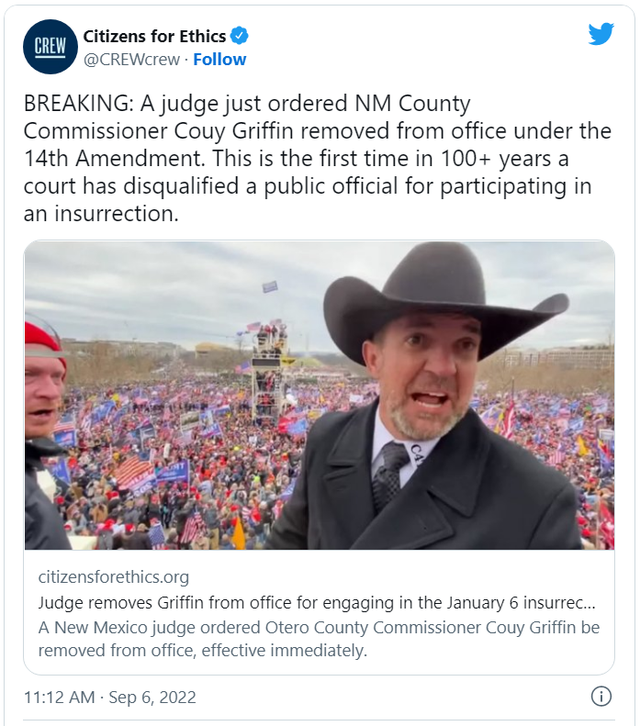
Task: Click the Twitter bird logo
Action: pos(600,33)
